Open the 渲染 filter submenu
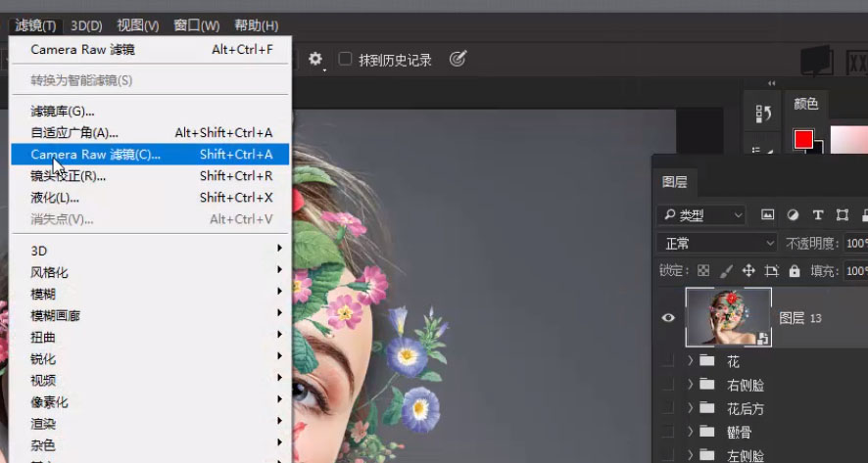This screenshot has height=463, width=868. pos(150,424)
